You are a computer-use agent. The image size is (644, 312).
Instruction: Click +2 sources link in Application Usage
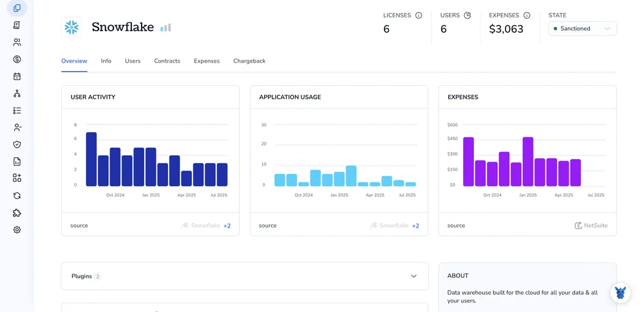(x=415, y=226)
